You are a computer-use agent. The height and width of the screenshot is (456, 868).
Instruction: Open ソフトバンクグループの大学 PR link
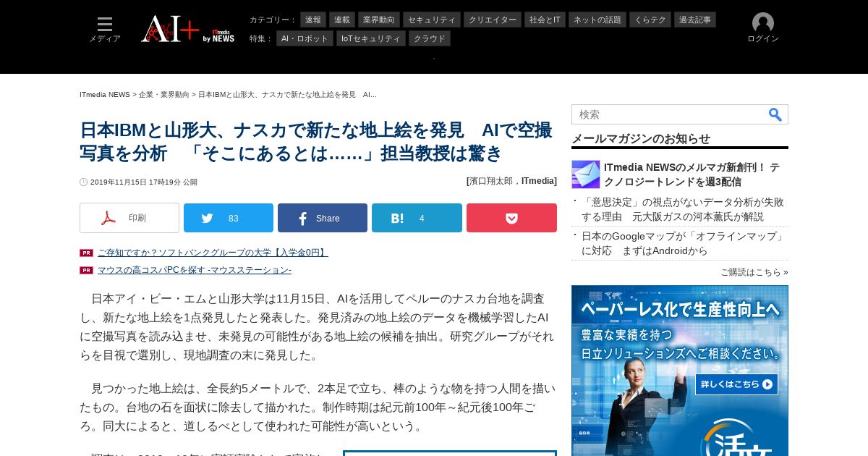tap(213, 253)
